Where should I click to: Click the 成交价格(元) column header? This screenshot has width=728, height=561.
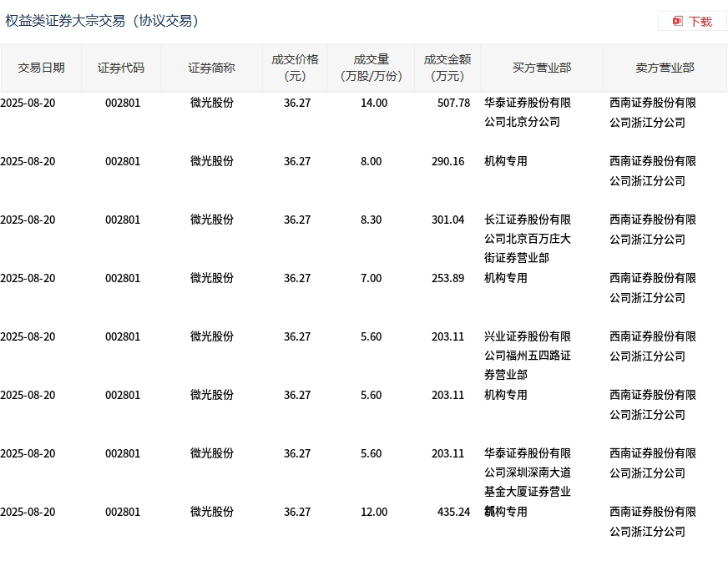pyautogui.click(x=295, y=68)
